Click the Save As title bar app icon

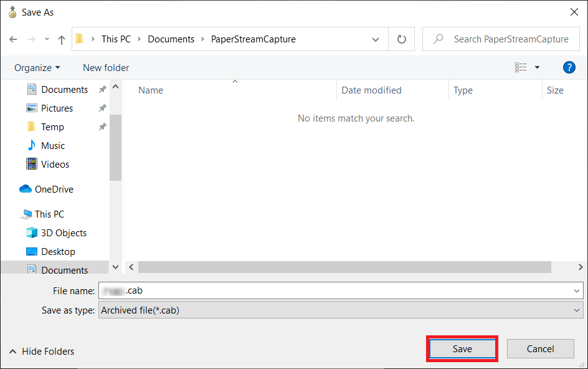point(12,12)
